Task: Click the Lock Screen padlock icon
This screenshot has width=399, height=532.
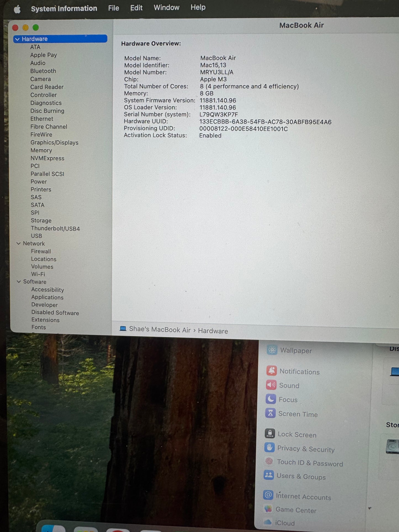Action: click(x=270, y=434)
